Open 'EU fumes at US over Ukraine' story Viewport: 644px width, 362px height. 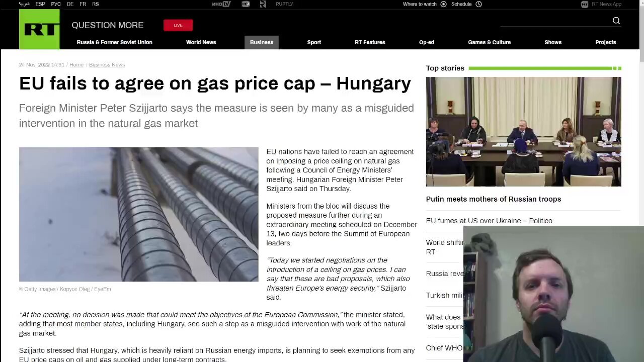click(x=489, y=221)
